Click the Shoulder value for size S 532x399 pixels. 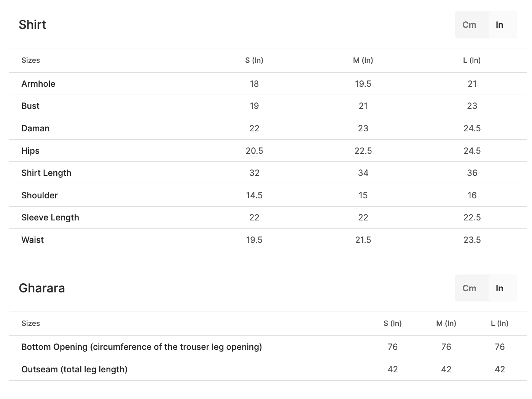[x=254, y=195]
